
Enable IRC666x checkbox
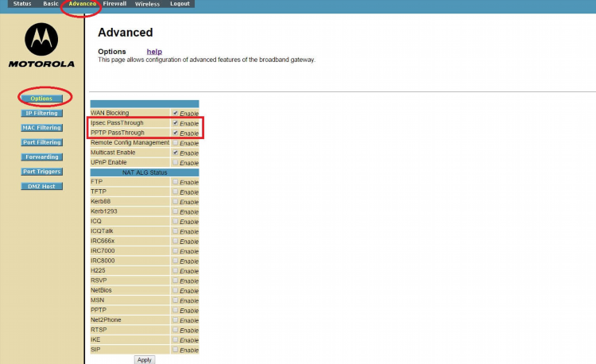pos(176,241)
